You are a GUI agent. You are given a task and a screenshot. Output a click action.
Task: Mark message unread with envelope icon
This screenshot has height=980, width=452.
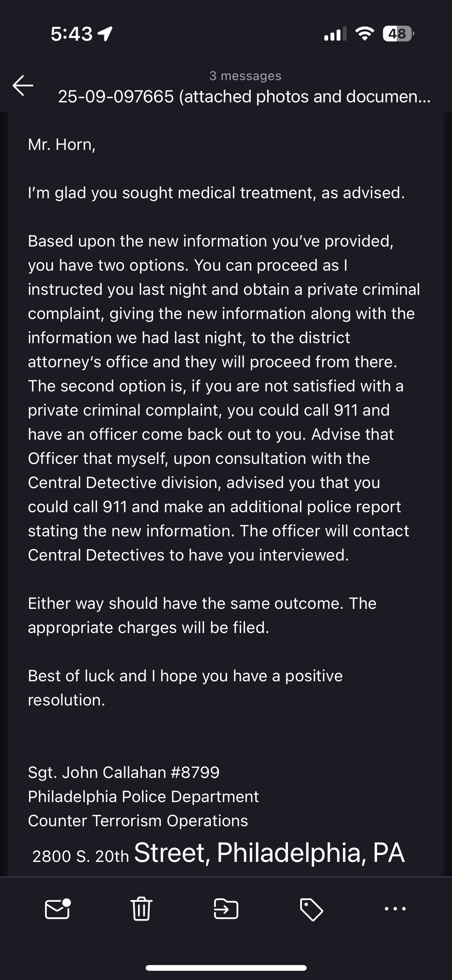pos(58,908)
